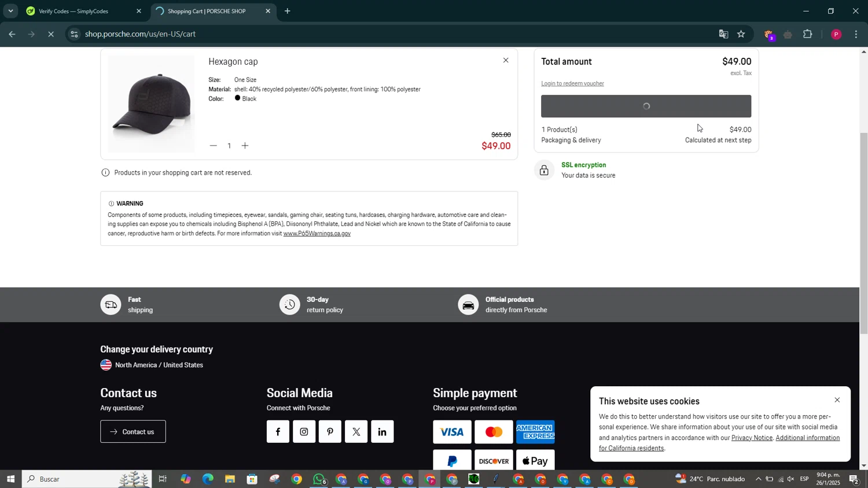Screen dimensions: 868x488
Task: Open File Explorer from taskbar
Action: coord(230,479)
